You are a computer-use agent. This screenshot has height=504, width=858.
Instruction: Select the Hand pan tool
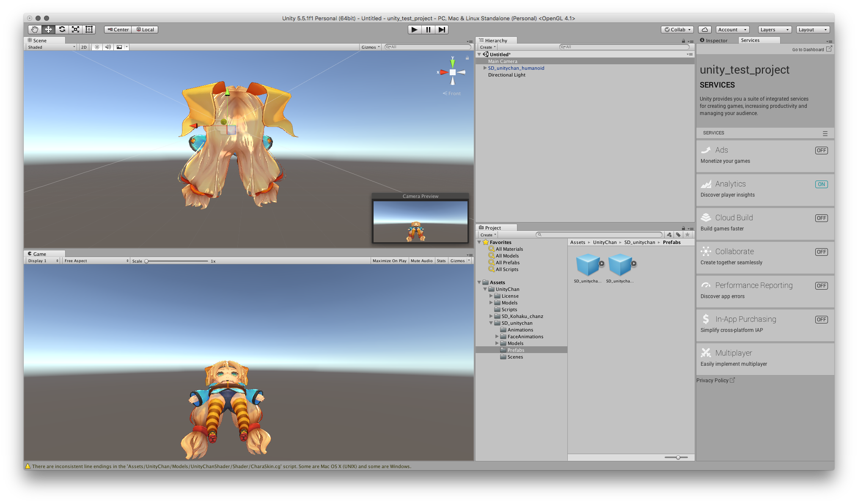34,30
